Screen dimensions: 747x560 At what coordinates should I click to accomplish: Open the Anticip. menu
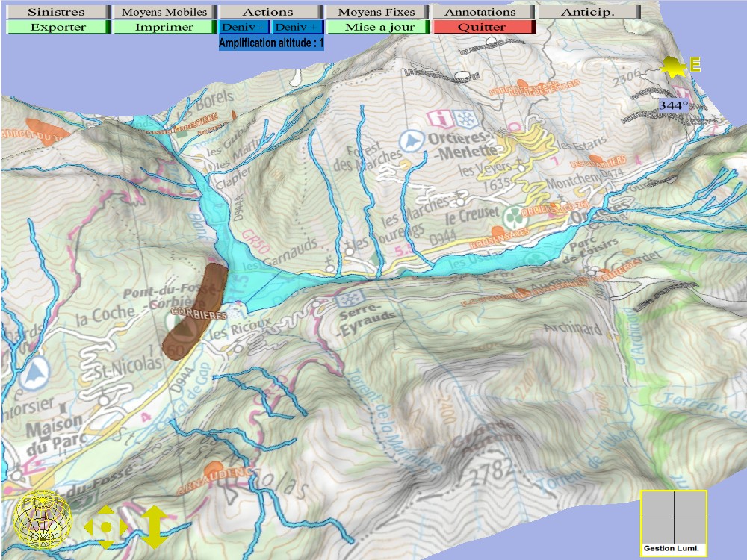pos(589,12)
